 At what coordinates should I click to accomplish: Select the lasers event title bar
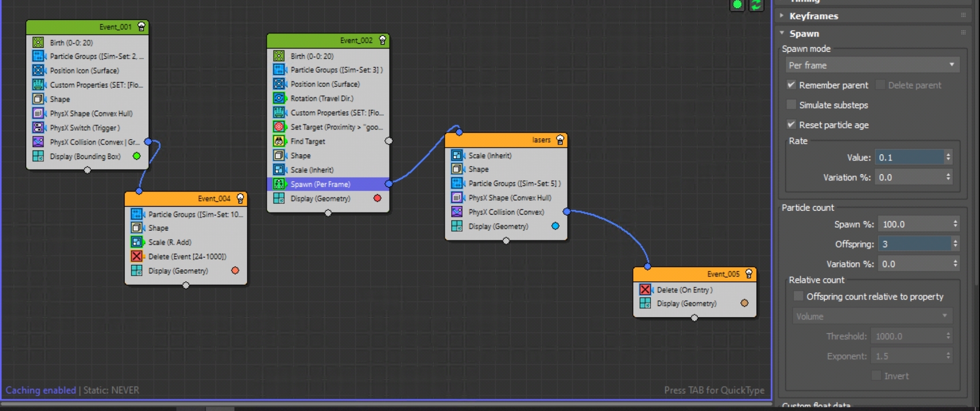[x=506, y=140]
